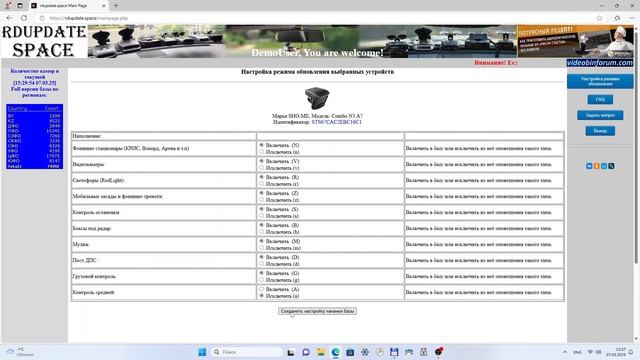Select Включить (G) for cargo control
Screen dimensions: 640x360
pyautogui.click(x=262, y=273)
